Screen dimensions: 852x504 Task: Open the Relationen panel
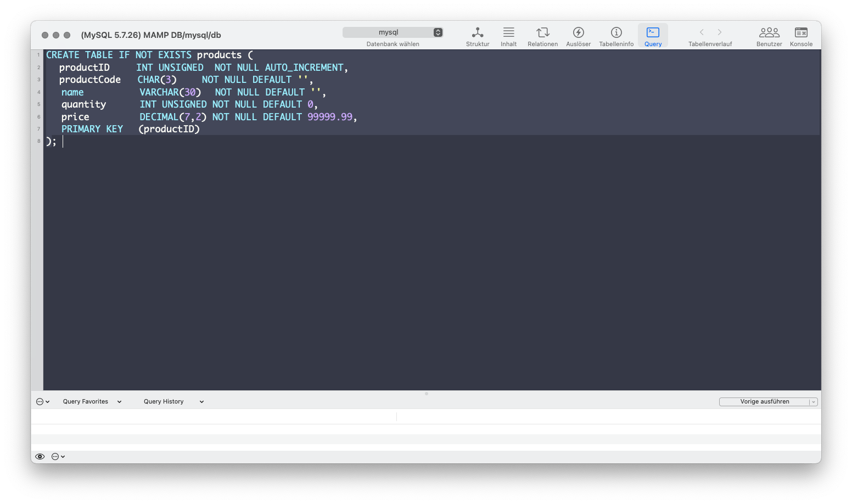(542, 36)
